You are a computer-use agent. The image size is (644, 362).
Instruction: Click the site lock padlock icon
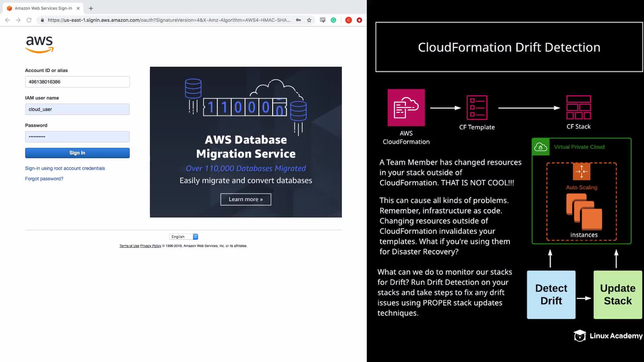tap(42, 20)
